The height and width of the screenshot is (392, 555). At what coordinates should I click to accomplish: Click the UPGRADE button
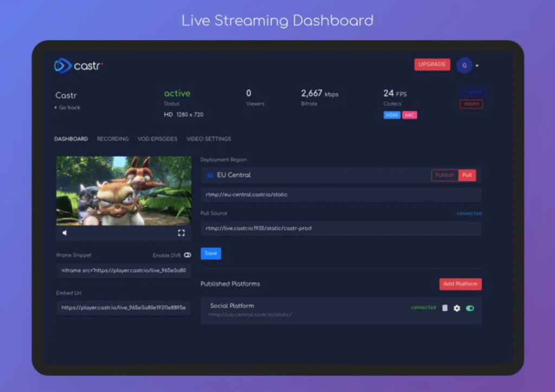432,64
